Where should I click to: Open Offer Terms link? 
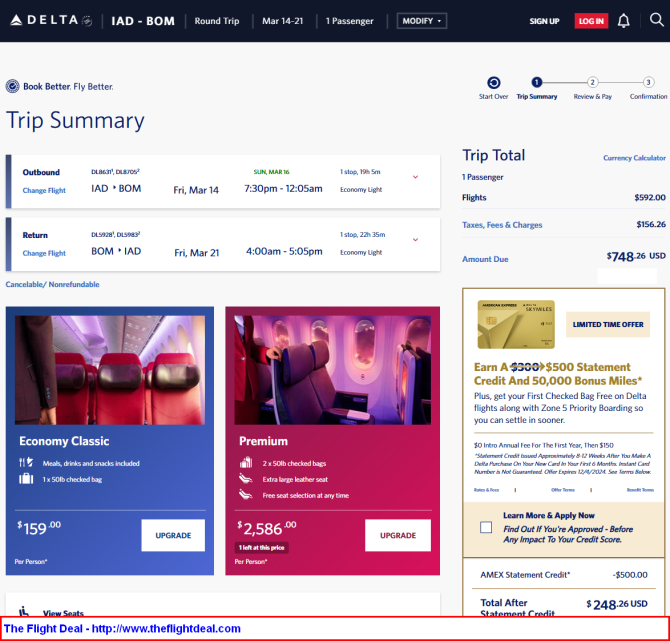tap(563, 490)
